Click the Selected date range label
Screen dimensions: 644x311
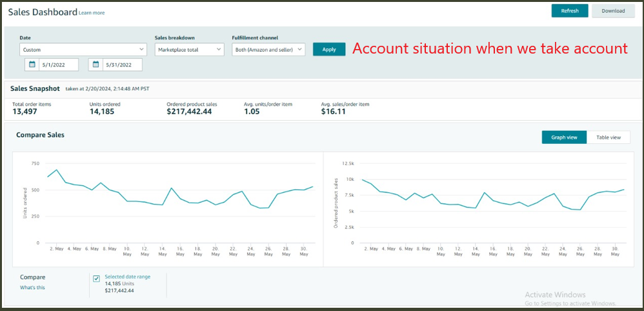[127, 277]
